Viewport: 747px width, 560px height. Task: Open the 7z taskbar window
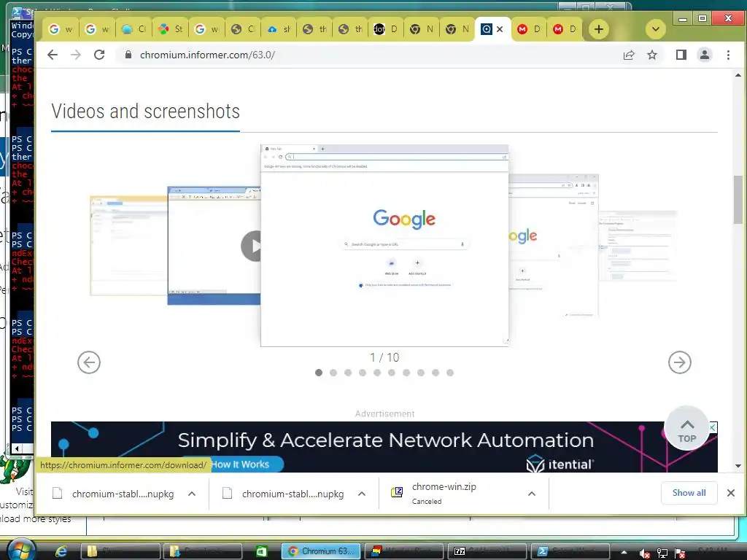487,551
